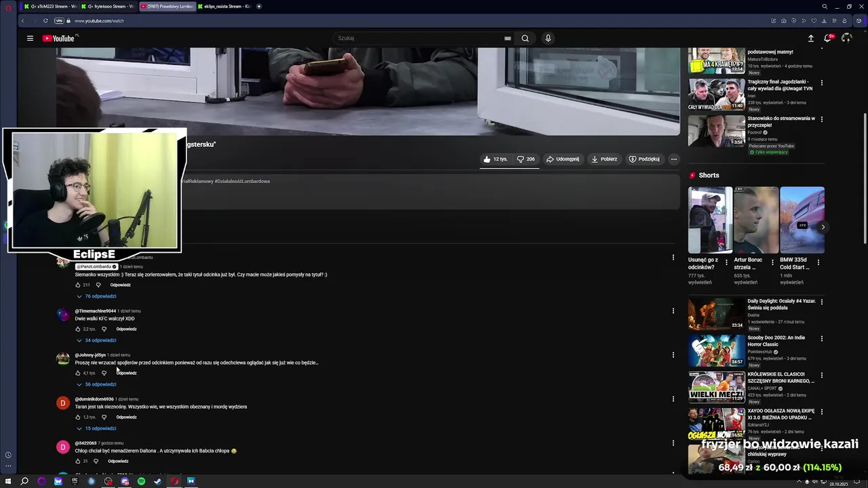The height and width of the screenshot is (488, 868).
Task: Reload the page with the refresh icon
Action: 45,20
